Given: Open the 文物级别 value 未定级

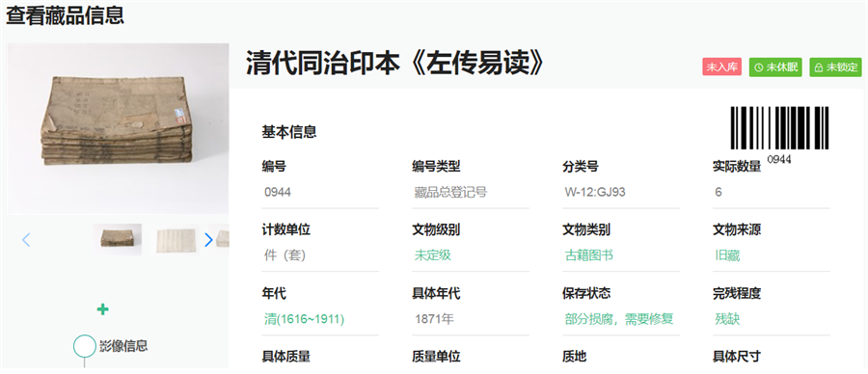Looking at the screenshot, I should pyautogui.click(x=433, y=255).
